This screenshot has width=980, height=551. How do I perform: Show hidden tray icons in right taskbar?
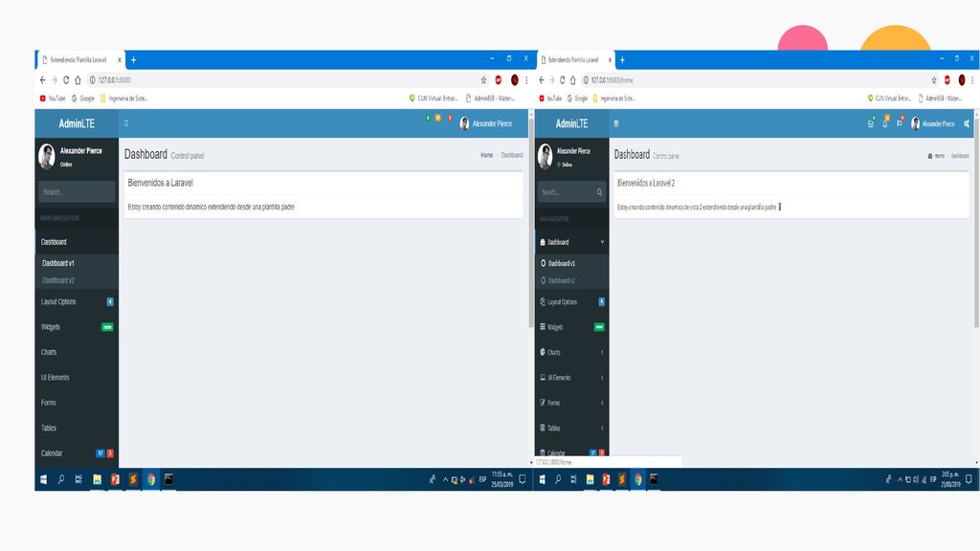(x=900, y=480)
